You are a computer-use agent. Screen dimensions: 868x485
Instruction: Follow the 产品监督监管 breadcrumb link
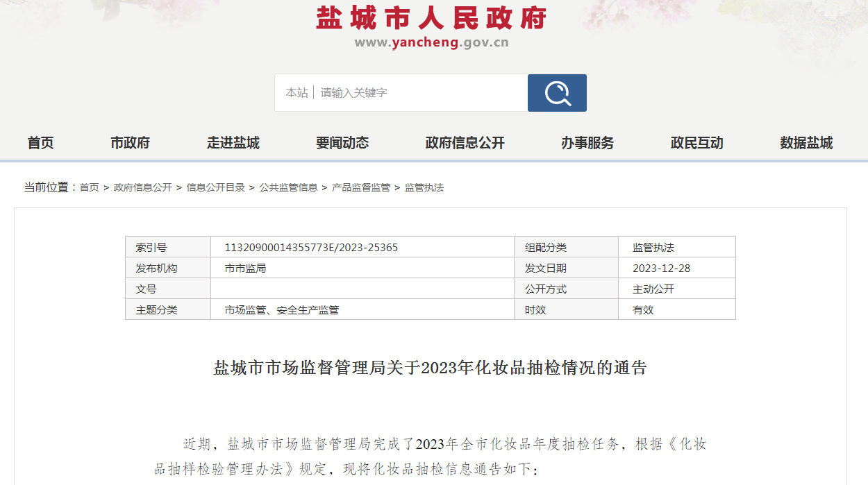pyautogui.click(x=362, y=187)
